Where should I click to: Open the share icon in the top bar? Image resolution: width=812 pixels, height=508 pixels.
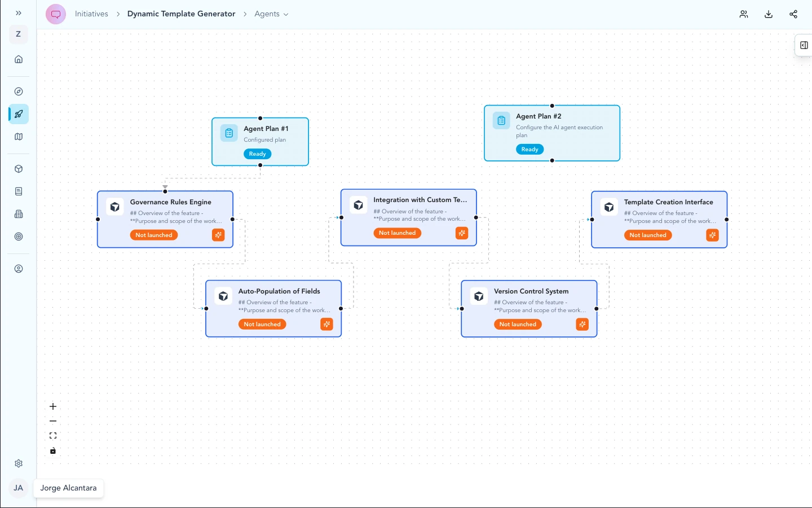pyautogui.click(x=793, y=14)
